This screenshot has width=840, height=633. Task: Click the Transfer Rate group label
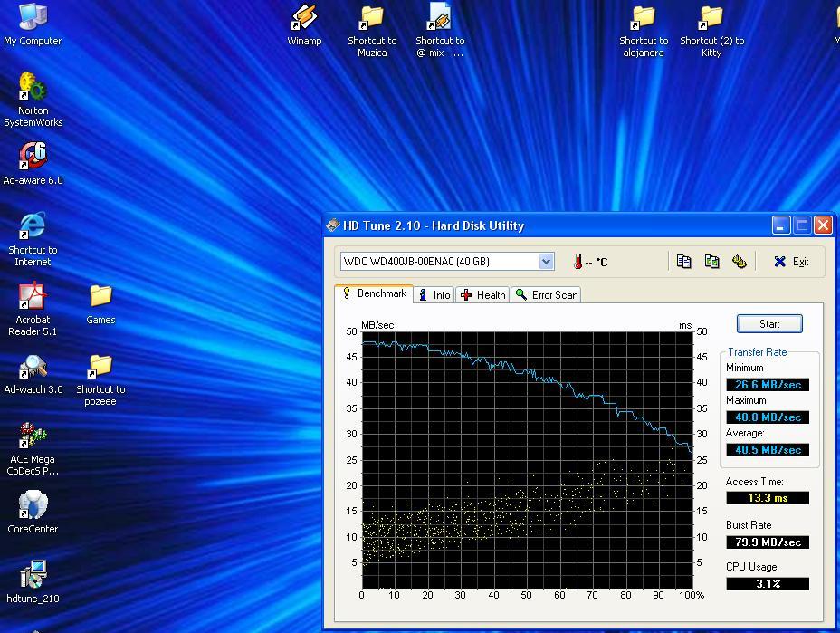pos(757,352)
